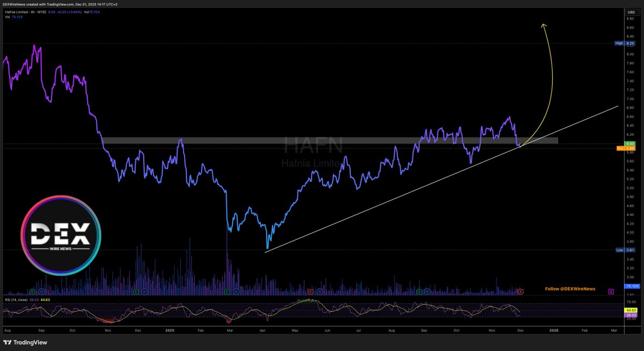Screen dimensions: 644x351
Task: Click the 2025 label on time axis
Action: point(171,330)
